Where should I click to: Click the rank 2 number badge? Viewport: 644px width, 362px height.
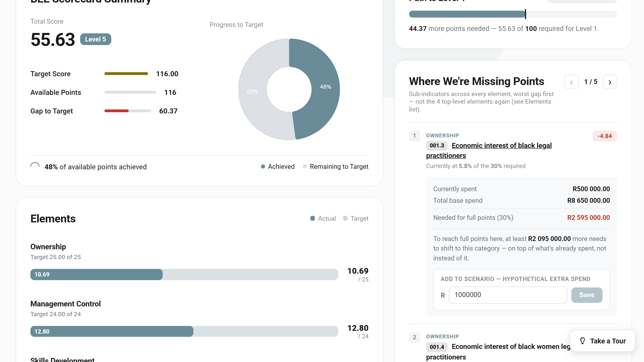414,337
